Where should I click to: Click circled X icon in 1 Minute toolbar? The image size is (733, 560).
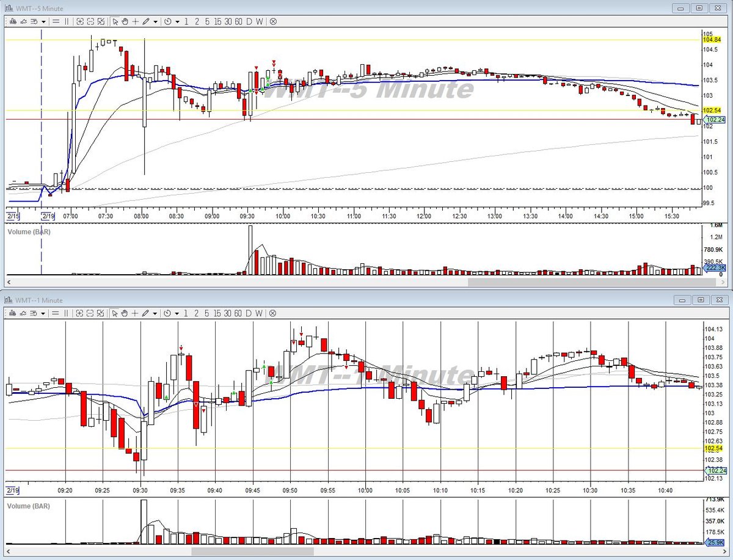(x=273, y=313)
